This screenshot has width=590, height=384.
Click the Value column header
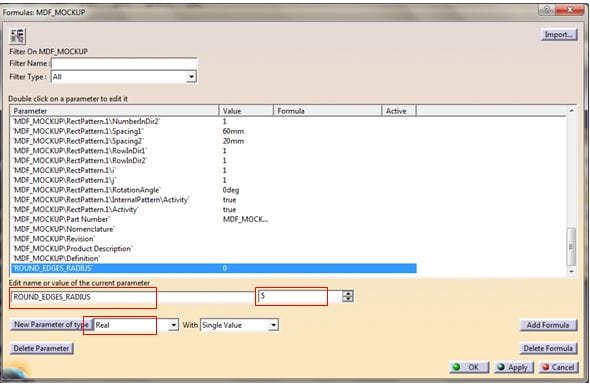pos(246,111)
